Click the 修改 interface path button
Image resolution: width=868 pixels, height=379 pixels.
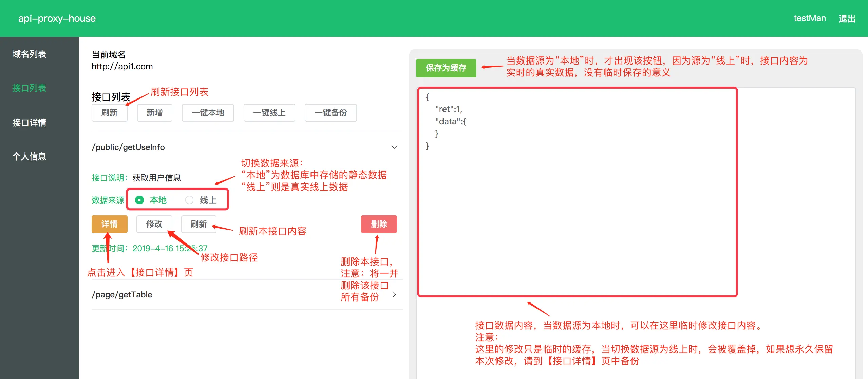coord(154,224)
